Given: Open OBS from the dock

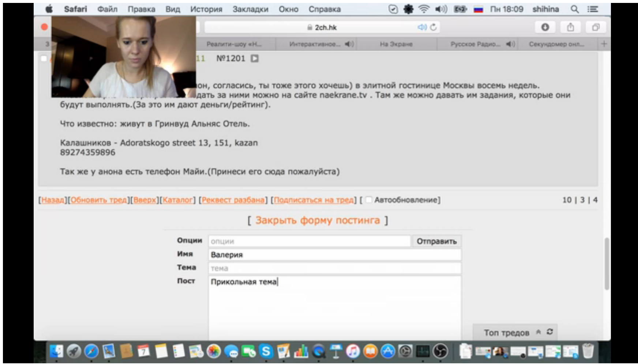Looking at the screenshot, I should point(441,351).
